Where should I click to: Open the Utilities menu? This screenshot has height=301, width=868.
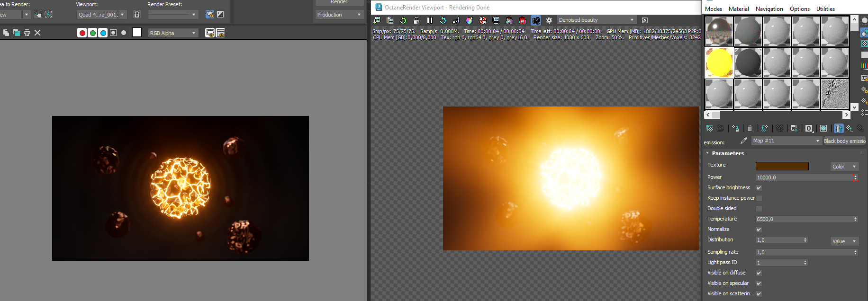825,9
